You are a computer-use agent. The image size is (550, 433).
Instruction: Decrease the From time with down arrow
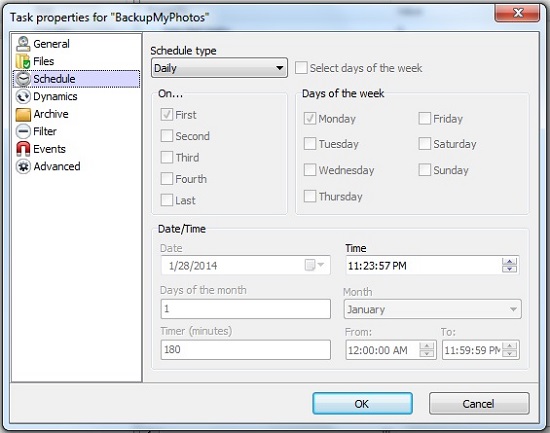click(427, 354)
